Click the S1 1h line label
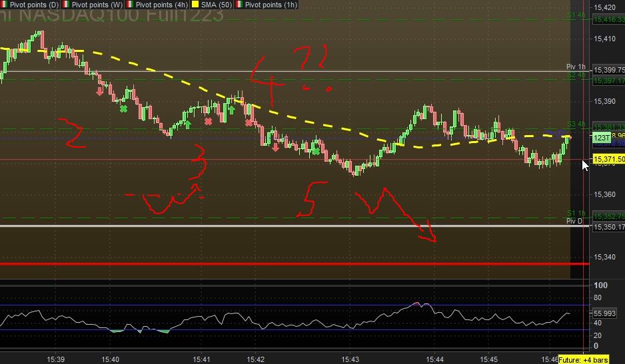Viewport: 625px width, 364px height. (576, 214)
